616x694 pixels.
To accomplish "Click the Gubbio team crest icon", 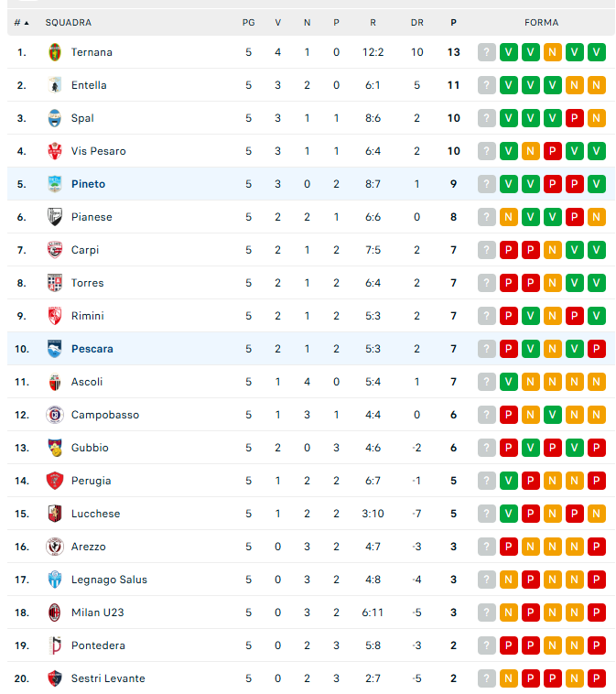I will pos(54,448).
